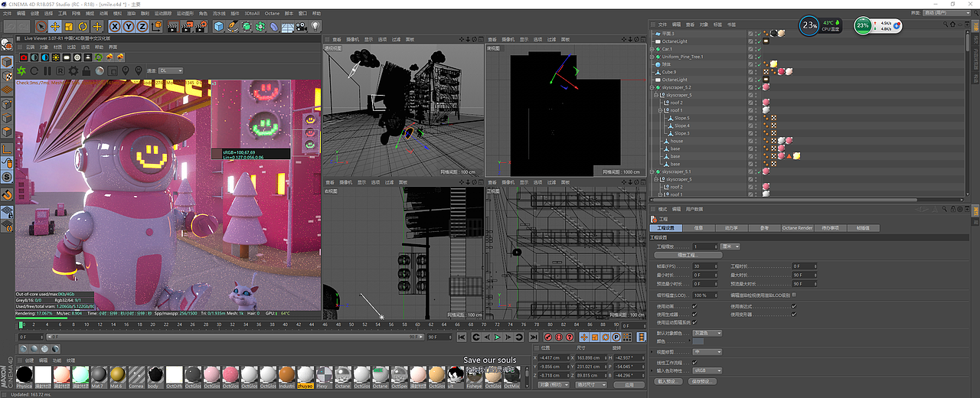980x398 pixels.
Task: Toggle 使用生成器 checkbox
Action: [x=694, y=314]
